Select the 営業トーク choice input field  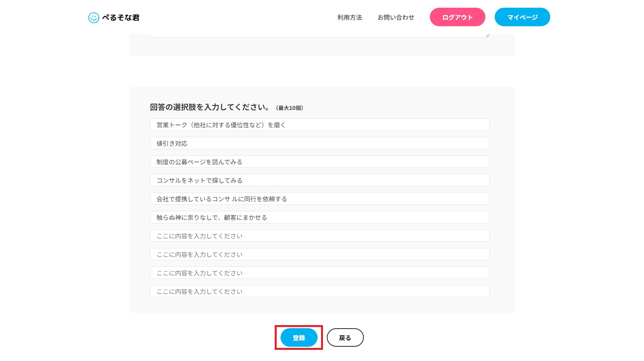(x=320, y=125)
